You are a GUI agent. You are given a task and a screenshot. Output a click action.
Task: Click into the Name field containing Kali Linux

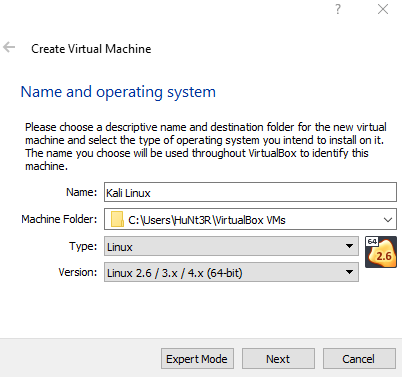pyautogui.click(x=250, y=192)
